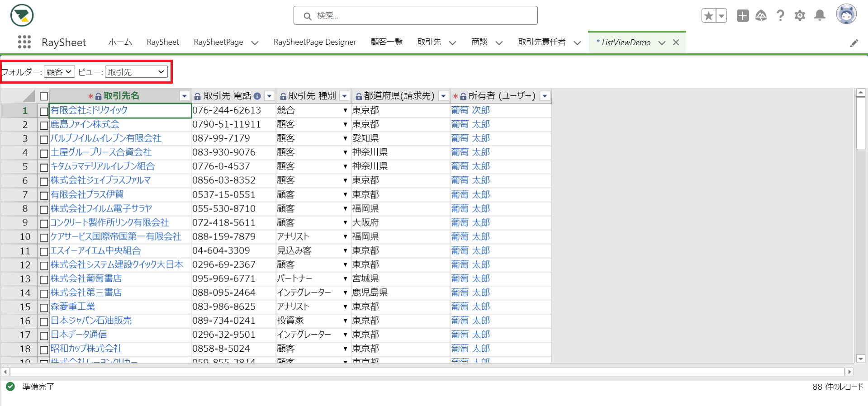Open the App Launcher grid icon

click(x=24, y=42)
